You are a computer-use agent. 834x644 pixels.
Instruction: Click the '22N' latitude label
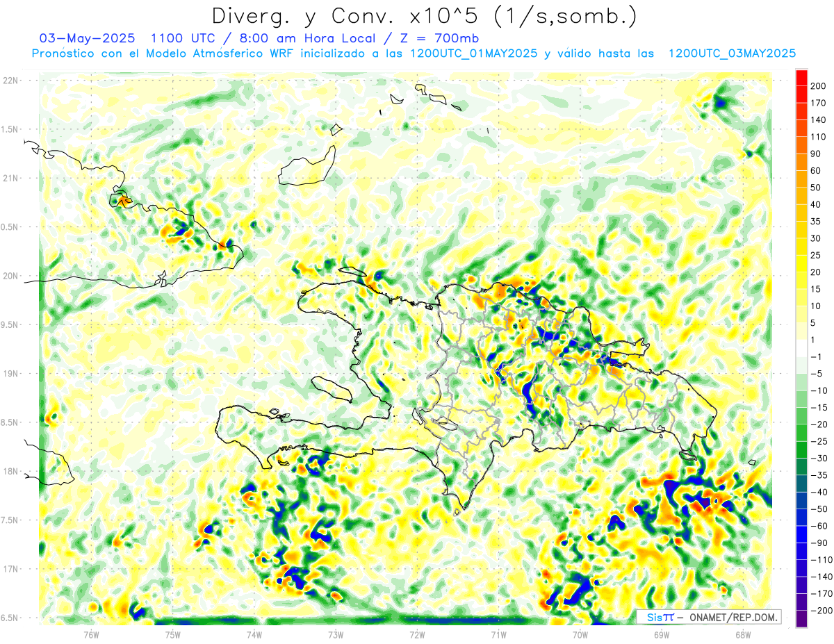coord(10,81)
